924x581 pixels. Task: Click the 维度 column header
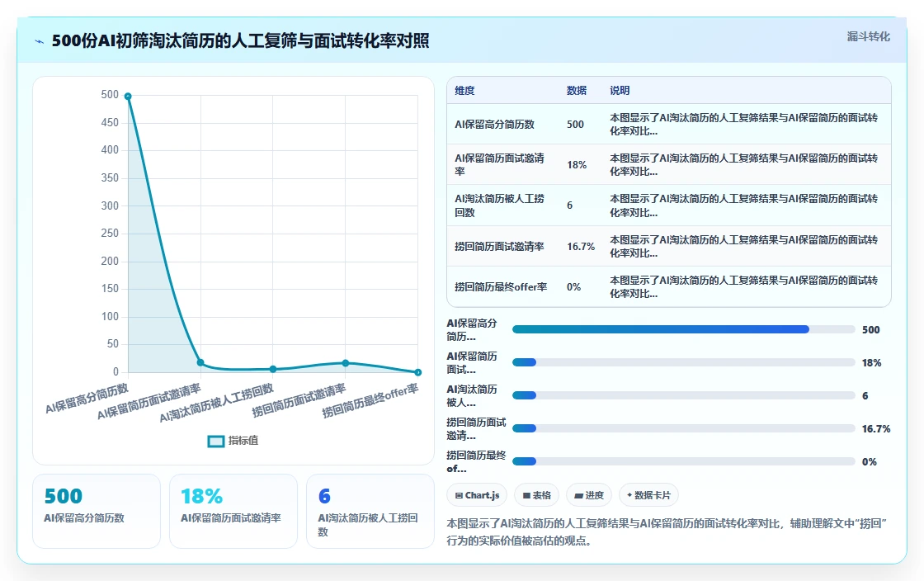(464, 90)
